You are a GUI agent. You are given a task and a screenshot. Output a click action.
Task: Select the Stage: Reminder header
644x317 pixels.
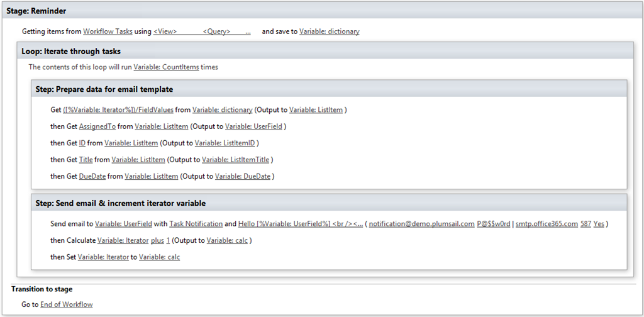[x=36, y=11]
